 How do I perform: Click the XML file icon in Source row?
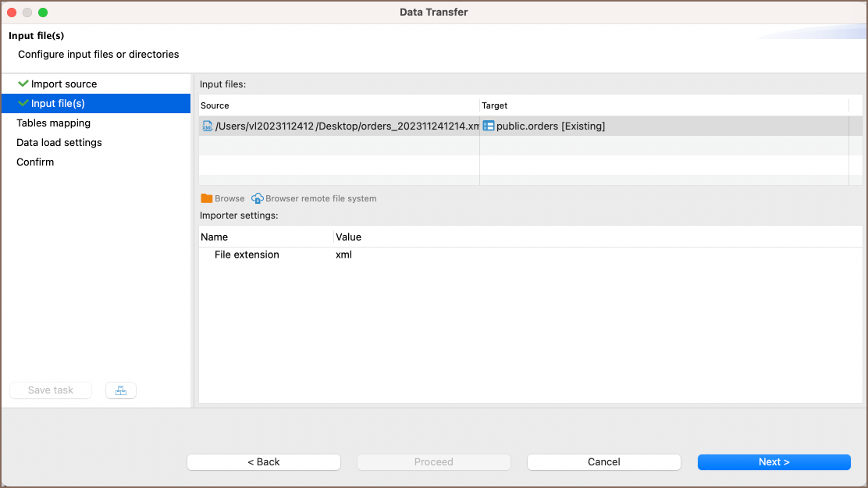pos(207,126)
